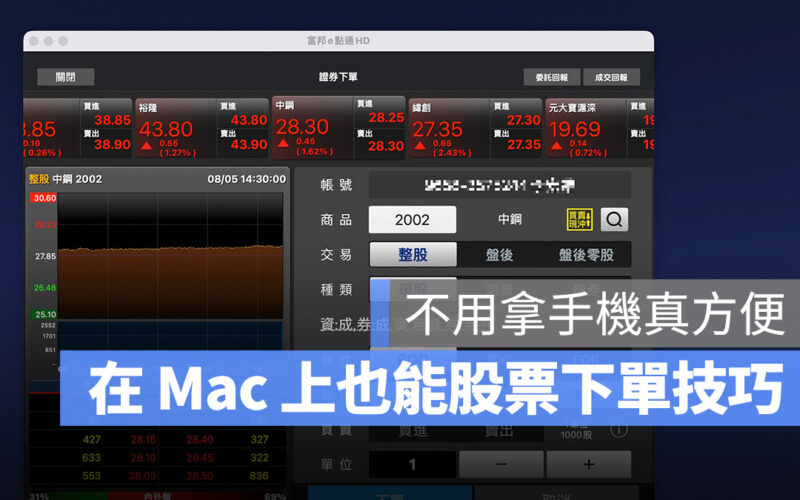
Task: Click the 中鋼 2002 intraday chart
Action: coord(170,256)
